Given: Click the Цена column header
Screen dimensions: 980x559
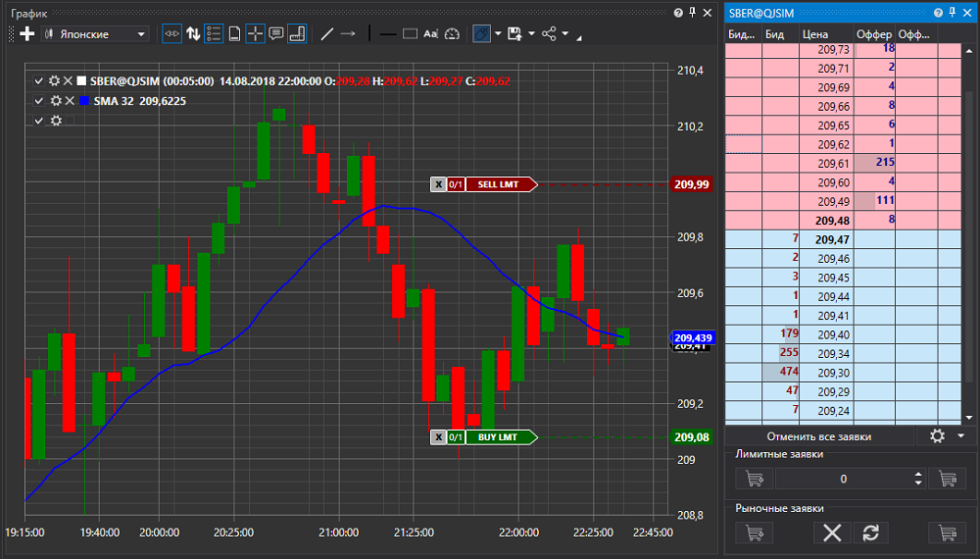Looking at the screenshot, I should tap(815, 34).
